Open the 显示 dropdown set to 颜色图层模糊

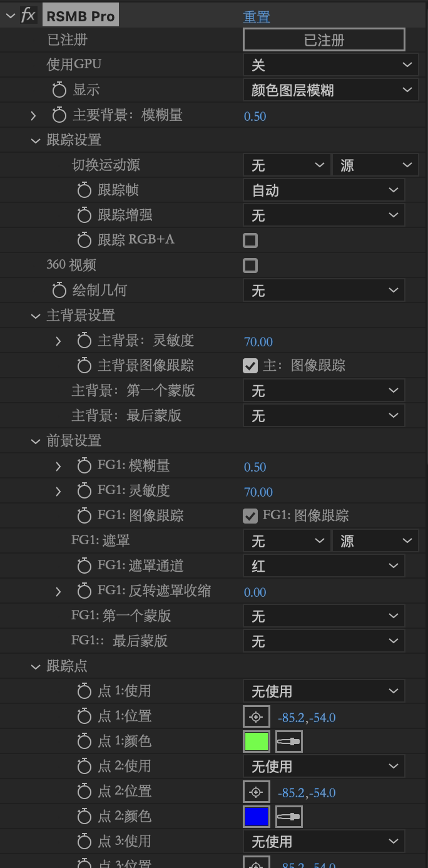330,90
